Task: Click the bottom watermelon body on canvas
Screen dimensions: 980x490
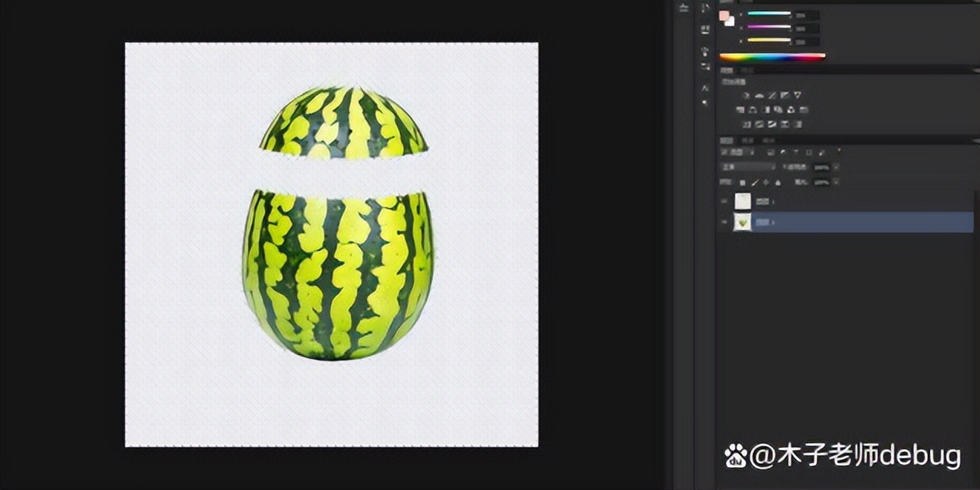Action: tap(338, 276)
